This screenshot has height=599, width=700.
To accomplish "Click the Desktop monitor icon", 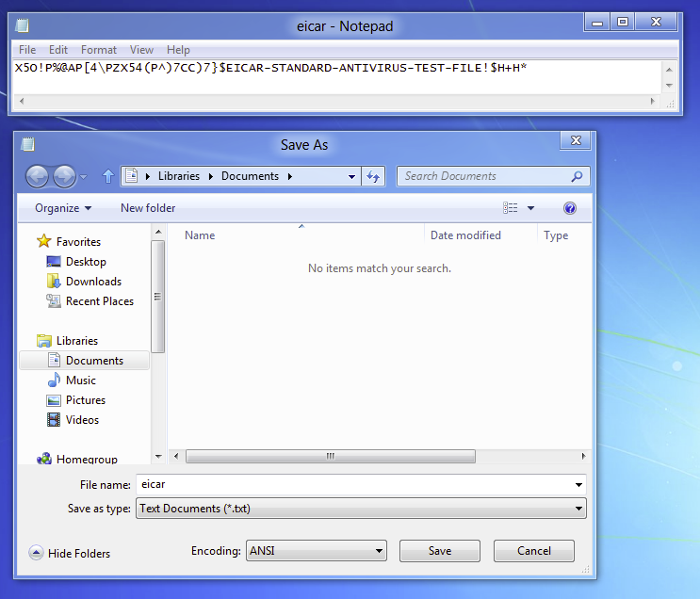I will [x=54, y=262].
